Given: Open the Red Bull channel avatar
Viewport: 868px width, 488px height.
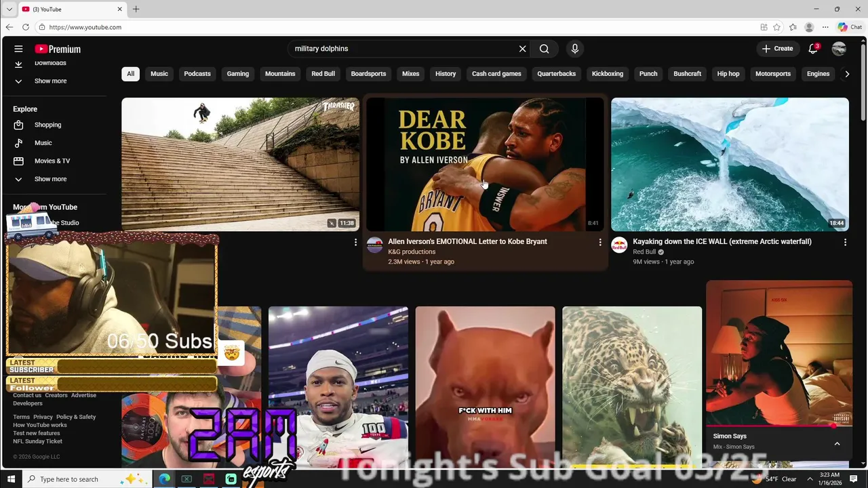Looking at the screenshot, I should click(619, 245).
